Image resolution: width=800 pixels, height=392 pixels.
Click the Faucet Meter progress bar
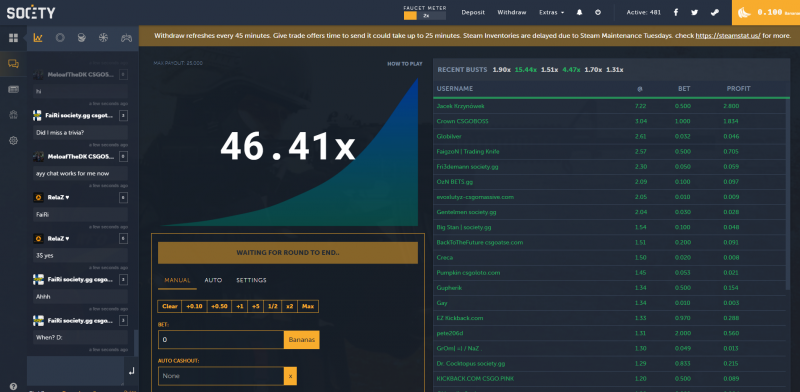click(x=424, y=16)
